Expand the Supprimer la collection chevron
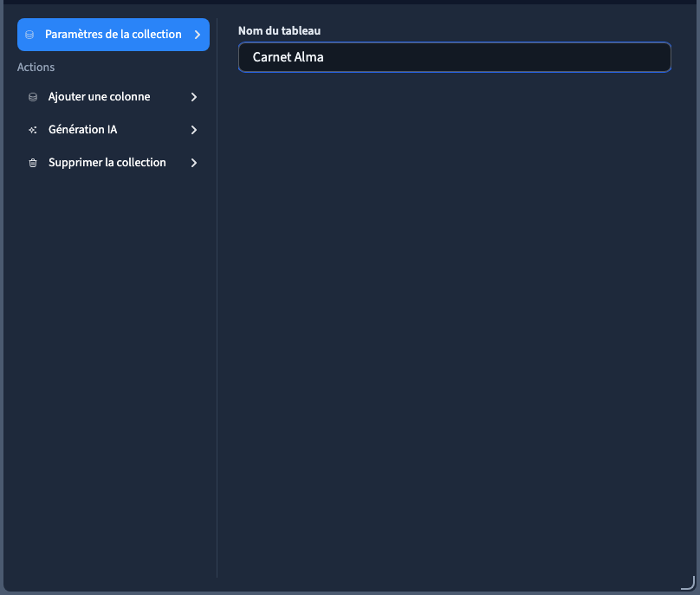The image size is (700, 595). pos(194,163)
